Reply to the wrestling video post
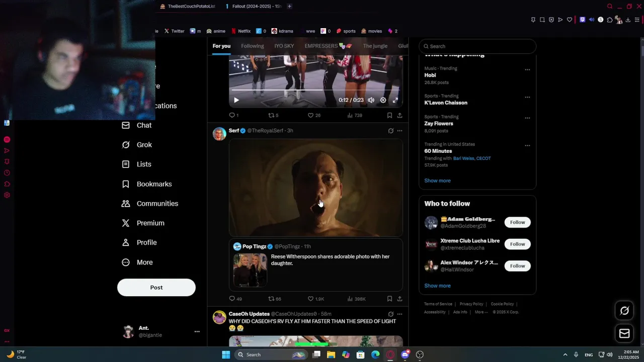 coord(234,115)
